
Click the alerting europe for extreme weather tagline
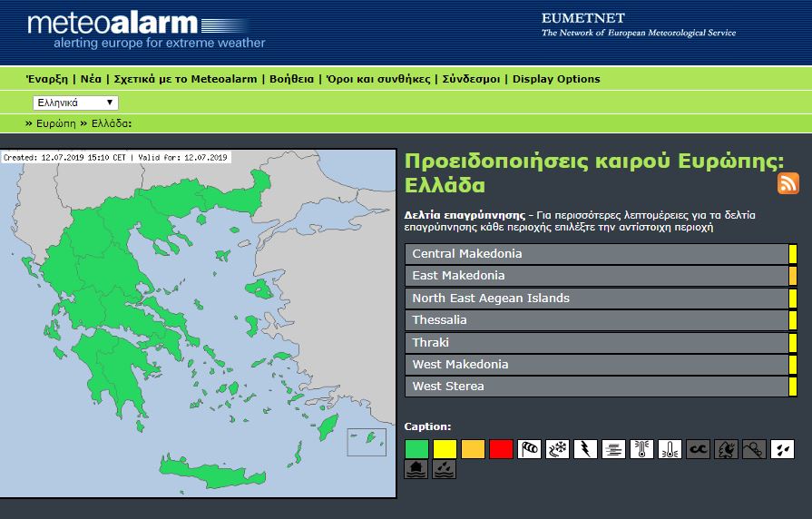point(160,43)
